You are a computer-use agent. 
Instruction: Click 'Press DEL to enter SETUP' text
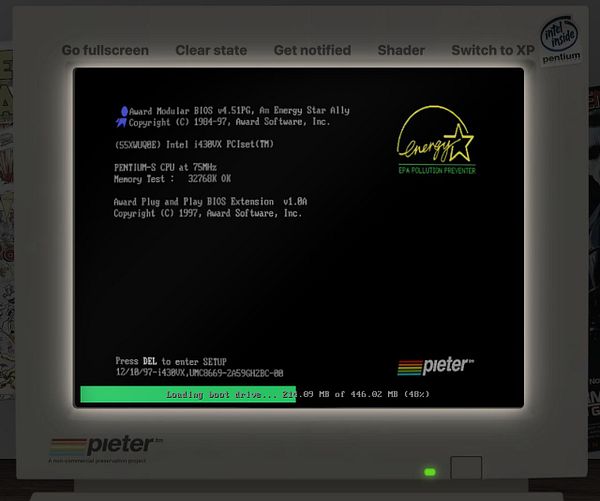(x=171, y=361)
